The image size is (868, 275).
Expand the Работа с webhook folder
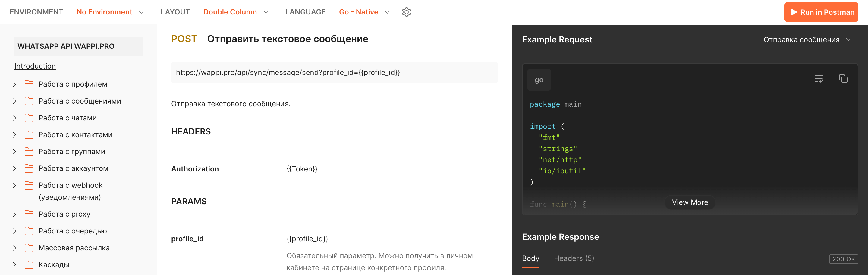click(14, 185)
